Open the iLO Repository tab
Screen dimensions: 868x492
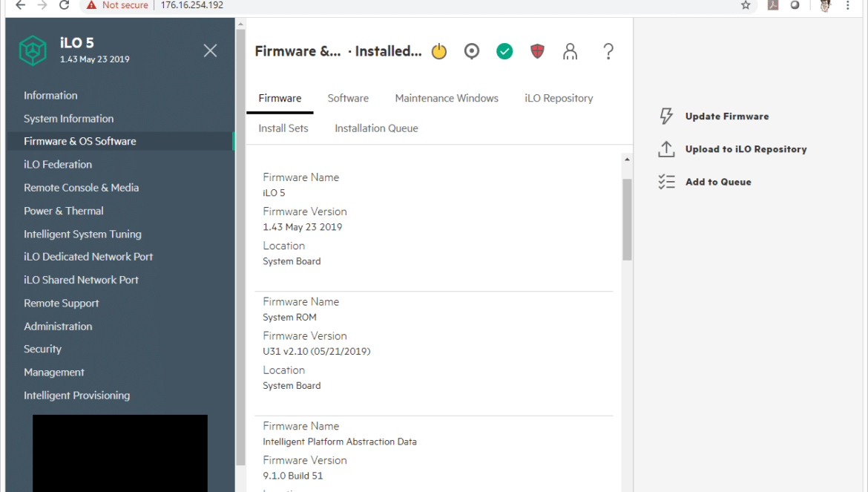(x=559, y=99)
